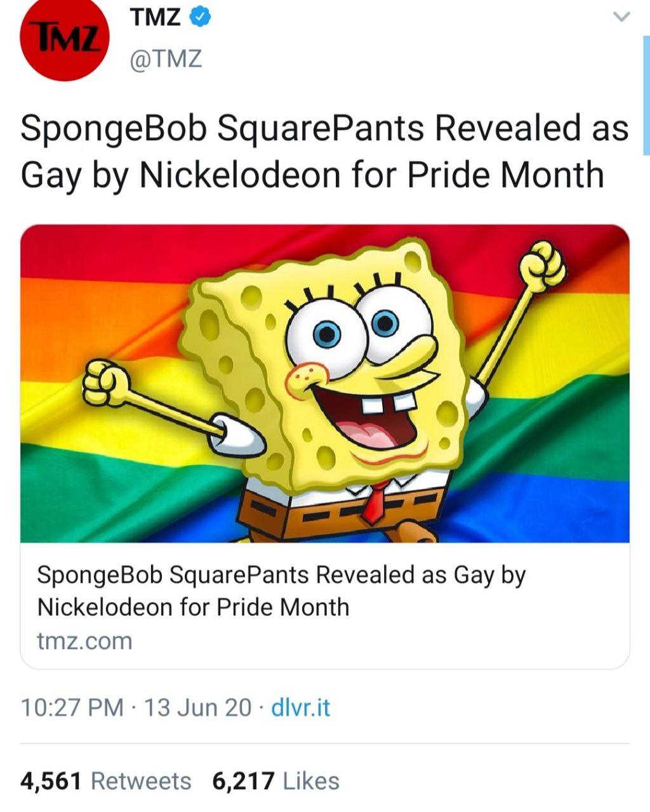Image resolution: width=650 pixels, height=812 pixels.
Task: Open the Likes label list
Action: click(x=311, y=781)
